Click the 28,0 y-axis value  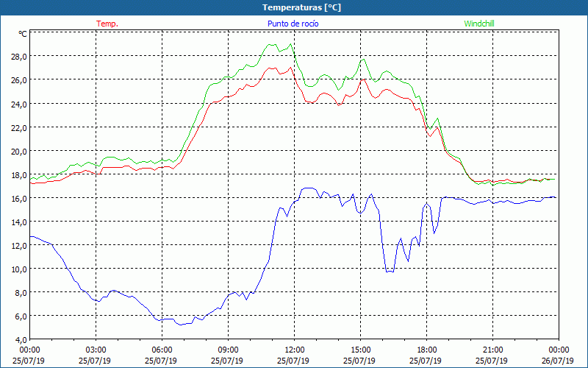point(20,57)
